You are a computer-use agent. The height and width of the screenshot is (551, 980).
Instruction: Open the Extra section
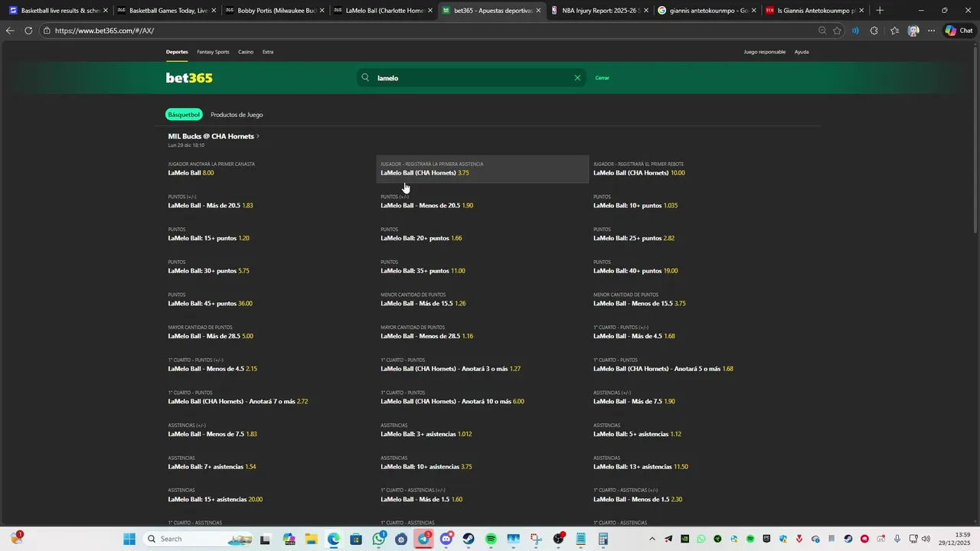(x=268, y=52)
